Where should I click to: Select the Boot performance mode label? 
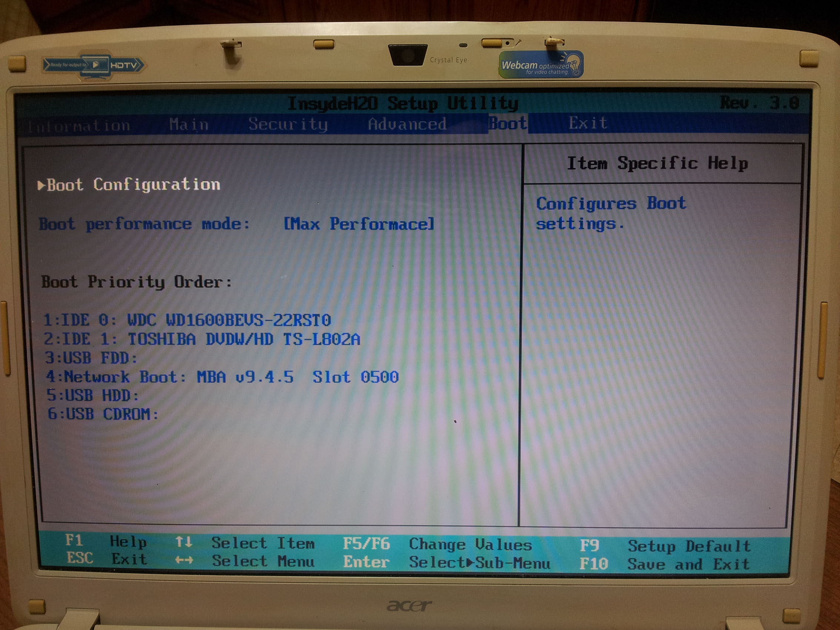(144, 224)
